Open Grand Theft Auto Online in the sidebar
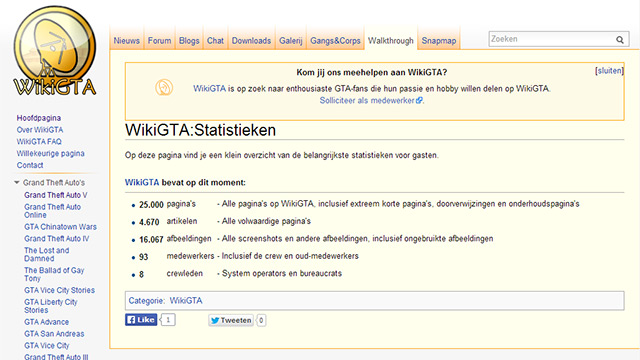This screenshot has width=640, height=360. [53, 211]
